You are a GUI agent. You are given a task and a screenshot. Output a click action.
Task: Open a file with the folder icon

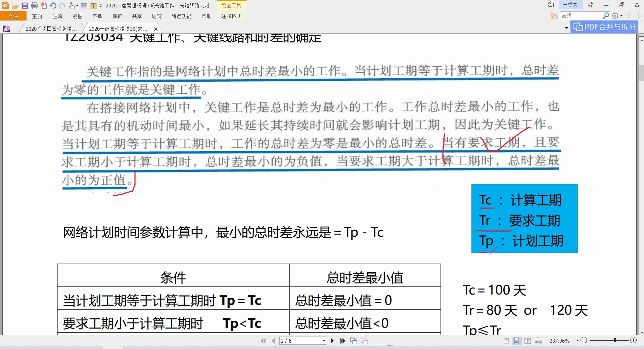tap(15, 5)
